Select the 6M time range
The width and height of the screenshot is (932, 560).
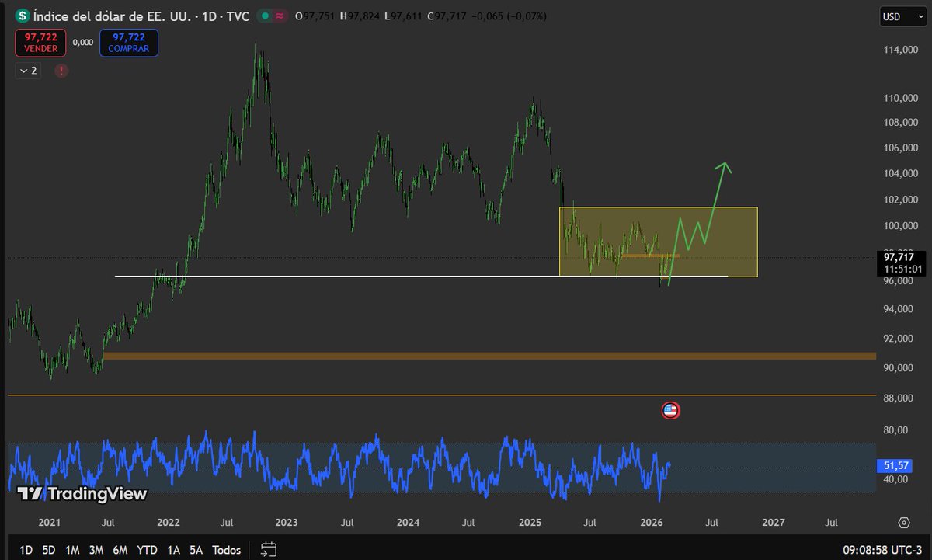[x=120, y=550]
